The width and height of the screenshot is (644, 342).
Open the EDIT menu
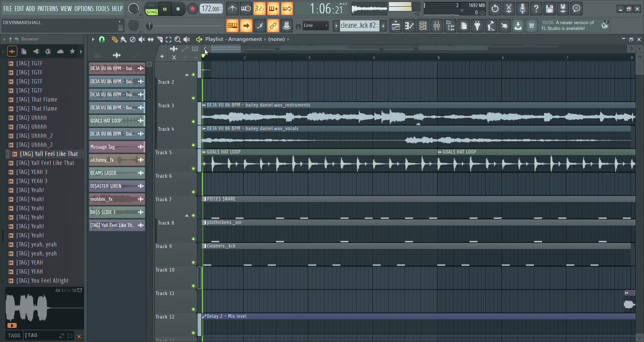point(19,9)
